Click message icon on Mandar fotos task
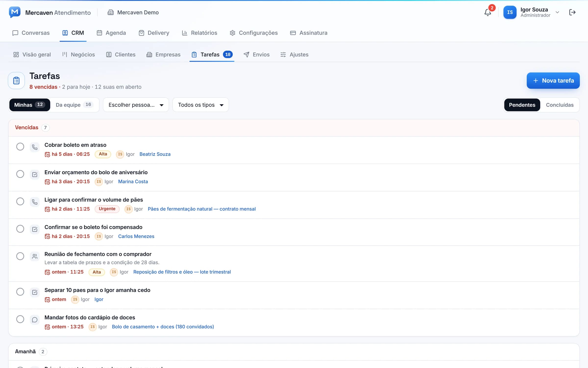This screenshot has height=368, width=588. click(x=35, y=320)
